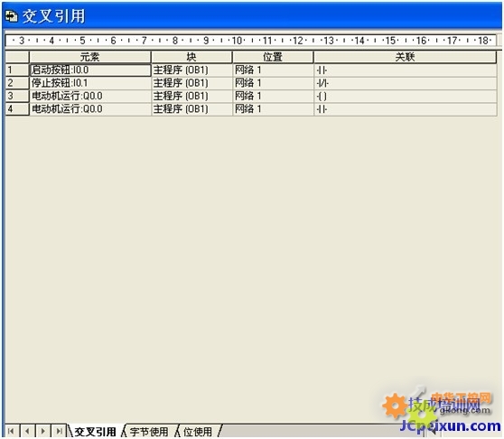
Task: Click the 元素 column header
Action: (90, 57)
